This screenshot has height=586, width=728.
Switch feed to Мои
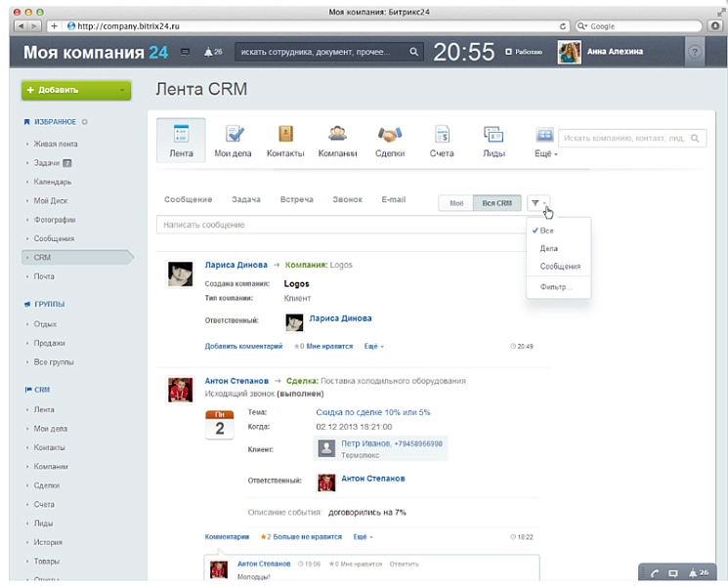click(x=455, y=203)
